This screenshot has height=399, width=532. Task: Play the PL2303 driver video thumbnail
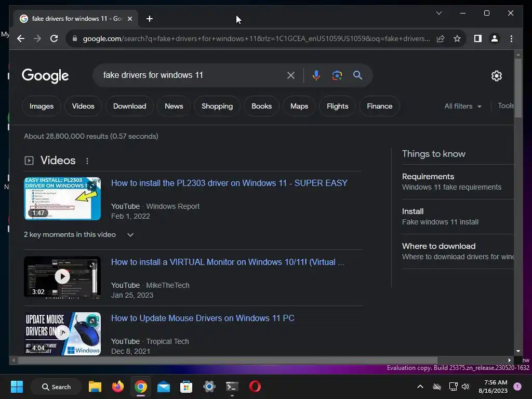click(x=62, y=198)
